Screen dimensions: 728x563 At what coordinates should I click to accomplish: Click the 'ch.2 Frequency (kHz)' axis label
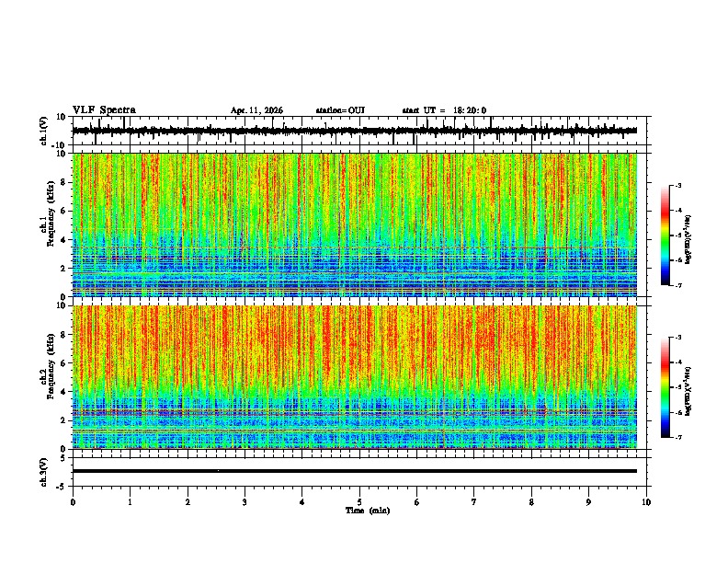(48, 366)
